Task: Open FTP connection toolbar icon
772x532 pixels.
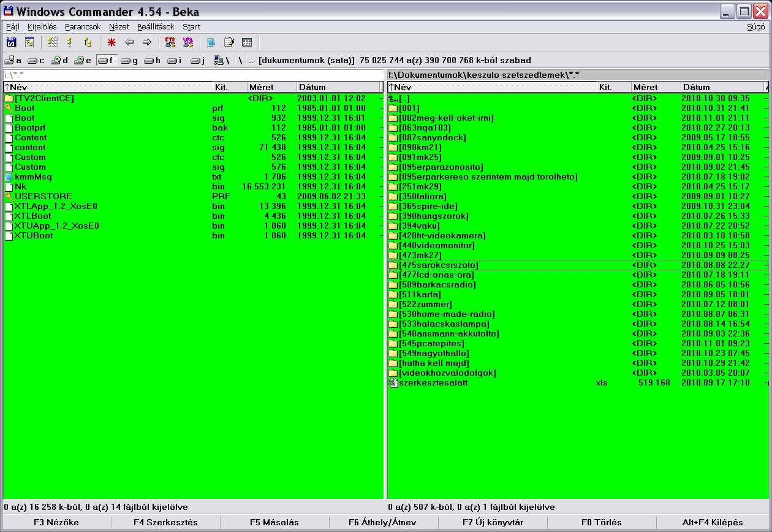Action: pos(170,42)
